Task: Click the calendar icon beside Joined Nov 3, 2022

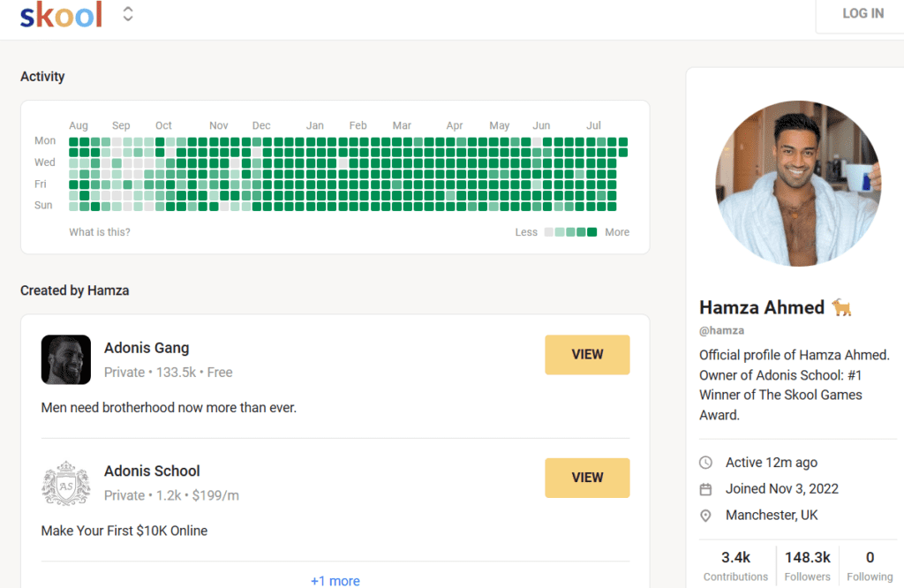Action: [x=705, y=489]
